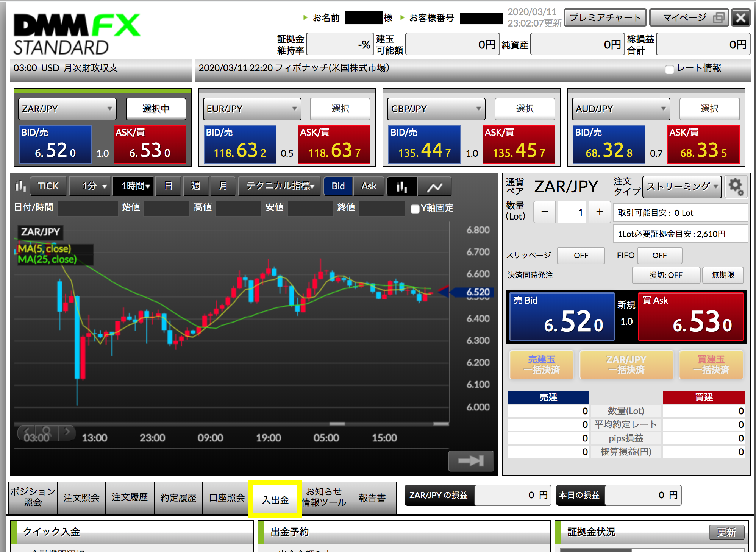Select weekly 週 chart timeframe
Image resolution: width=756 pixels, height=552 pixels.
point(196,186)
